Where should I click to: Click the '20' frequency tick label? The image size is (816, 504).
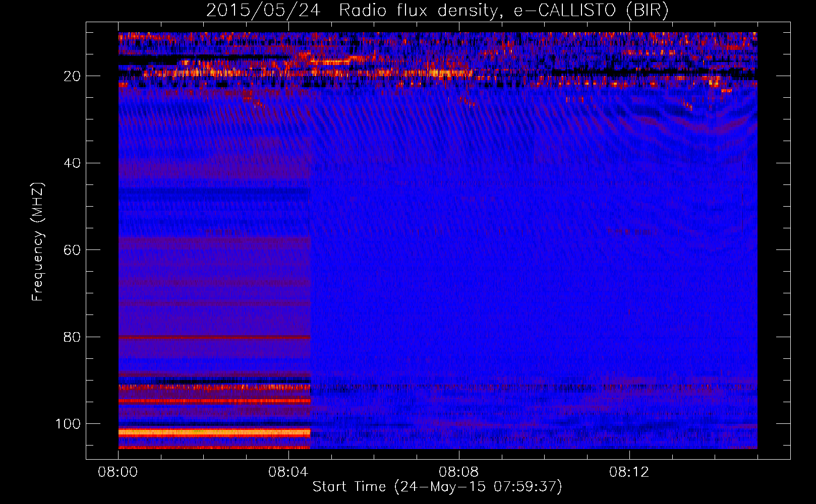[72, 76]
